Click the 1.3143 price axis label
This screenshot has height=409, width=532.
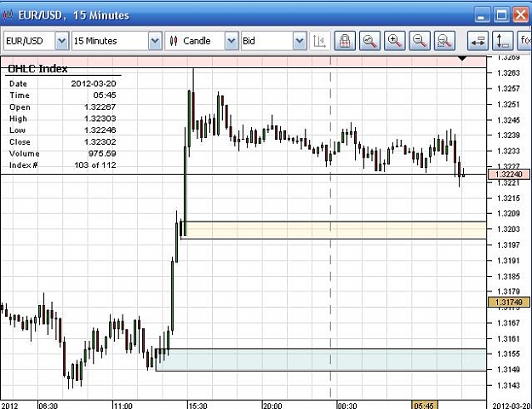(508, 385)
